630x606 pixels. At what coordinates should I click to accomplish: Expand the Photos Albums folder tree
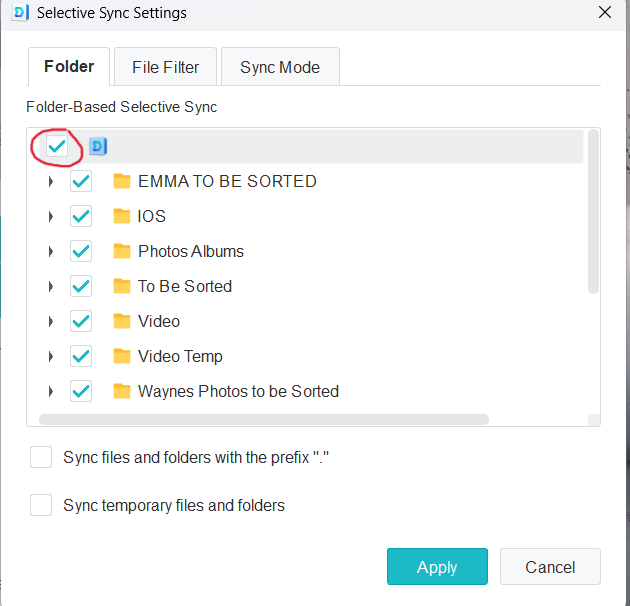point(50,252)
